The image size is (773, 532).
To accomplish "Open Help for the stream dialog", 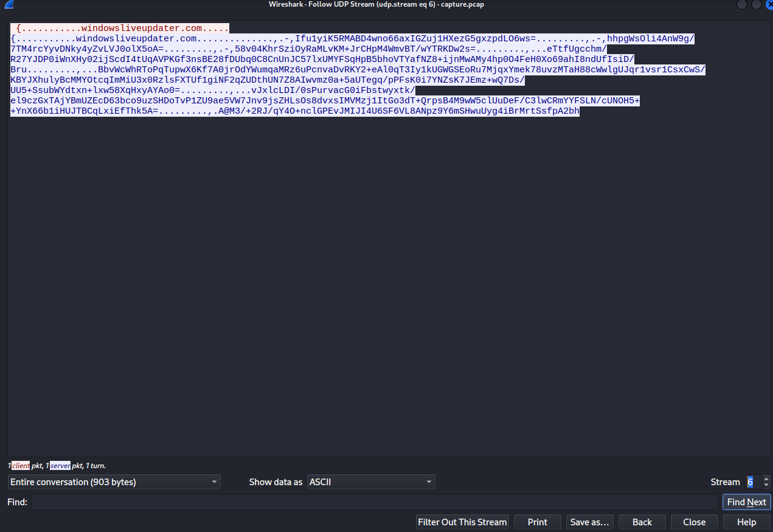I will click(x=746, y=522).
